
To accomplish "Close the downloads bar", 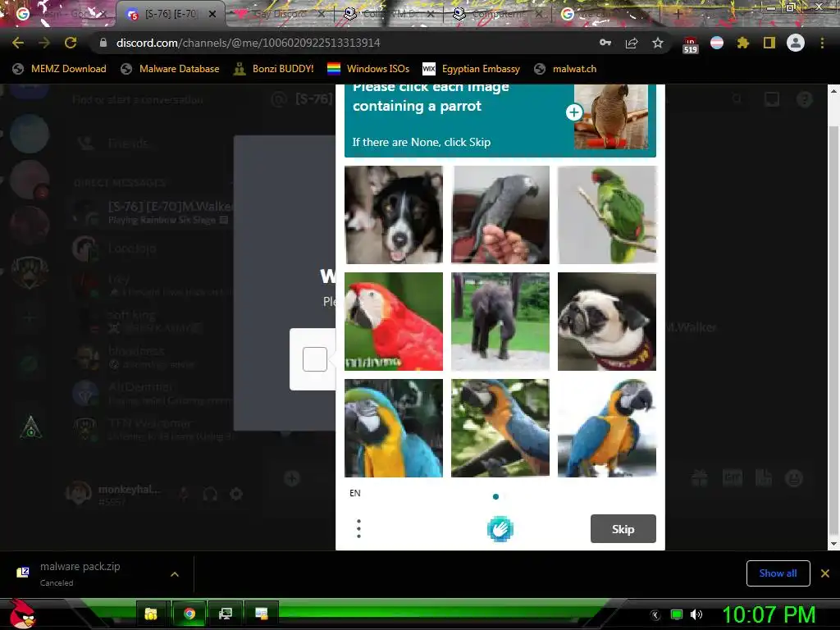I will [825, 573].
